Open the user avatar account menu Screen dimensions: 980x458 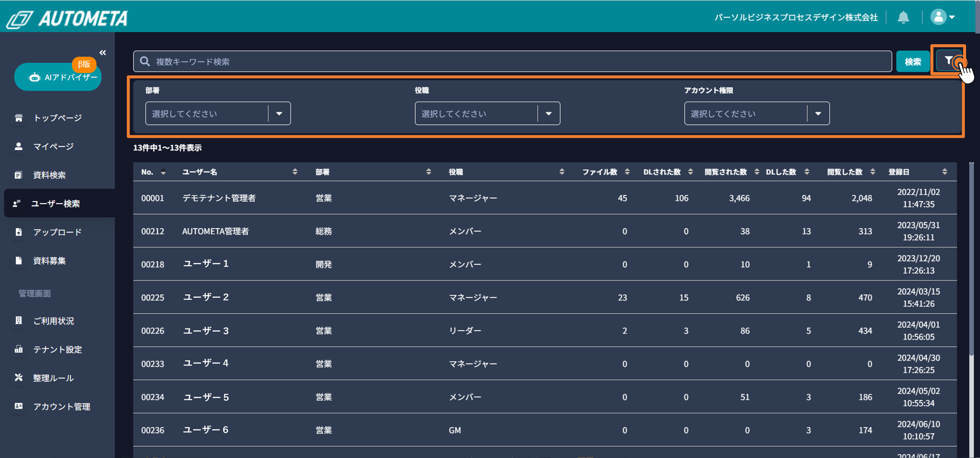point(942,17)
